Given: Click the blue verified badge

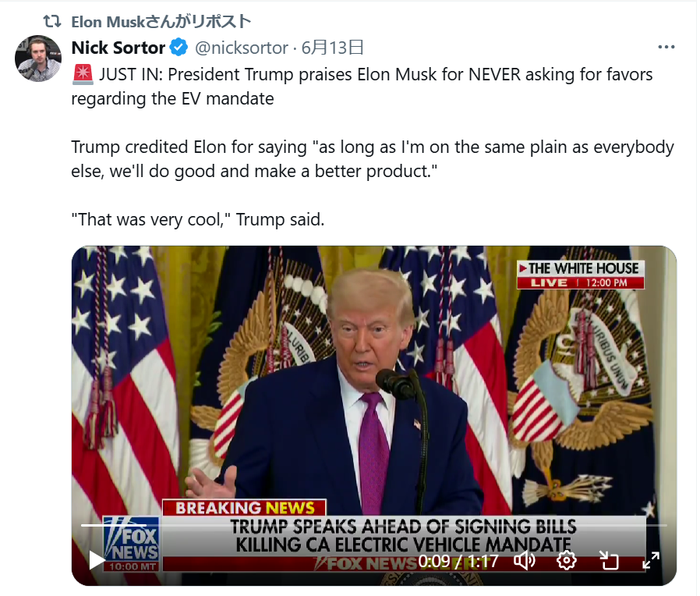Looking at the screenshot, I should pyautogui.click(x=179, y=48).
